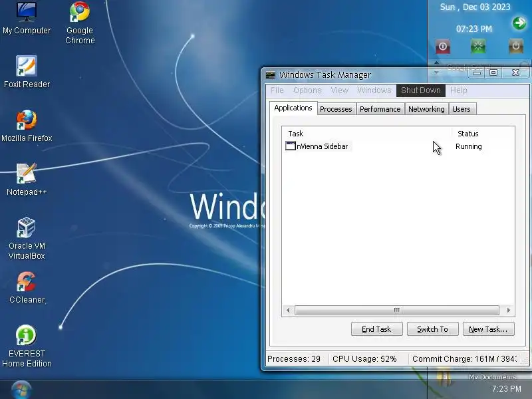Viewport: 532px width, 399px height.
Task: Click the taskbar clock 7:23 PM
Action: point(506,389)
